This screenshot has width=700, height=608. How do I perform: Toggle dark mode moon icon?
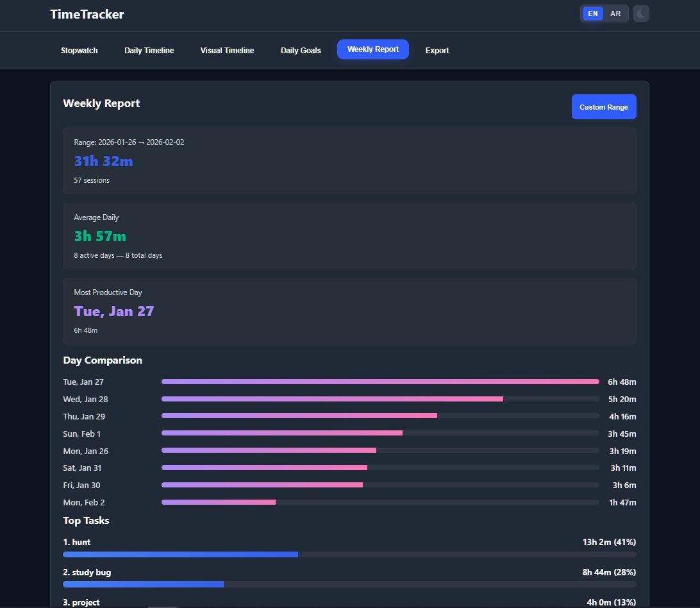pos(640,13)
